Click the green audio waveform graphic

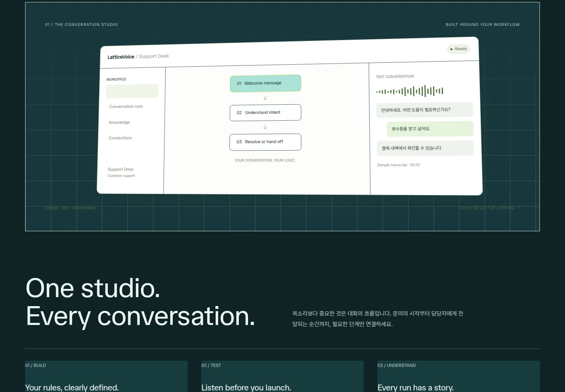tap(410, 91)
